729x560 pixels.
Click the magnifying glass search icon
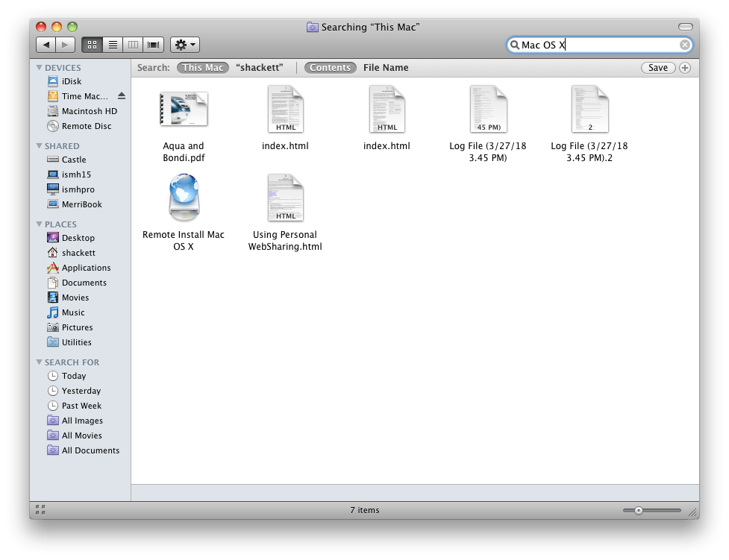tap(515, 45)
